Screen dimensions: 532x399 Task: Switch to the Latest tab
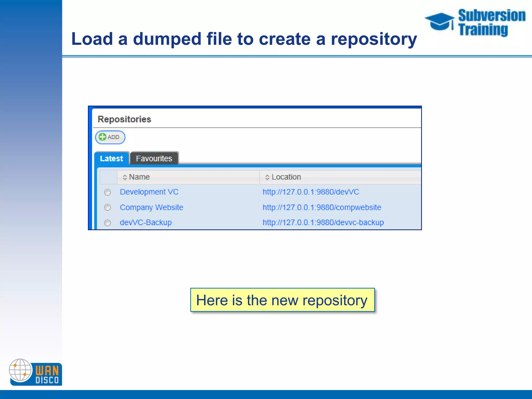[x=111, y=158]
